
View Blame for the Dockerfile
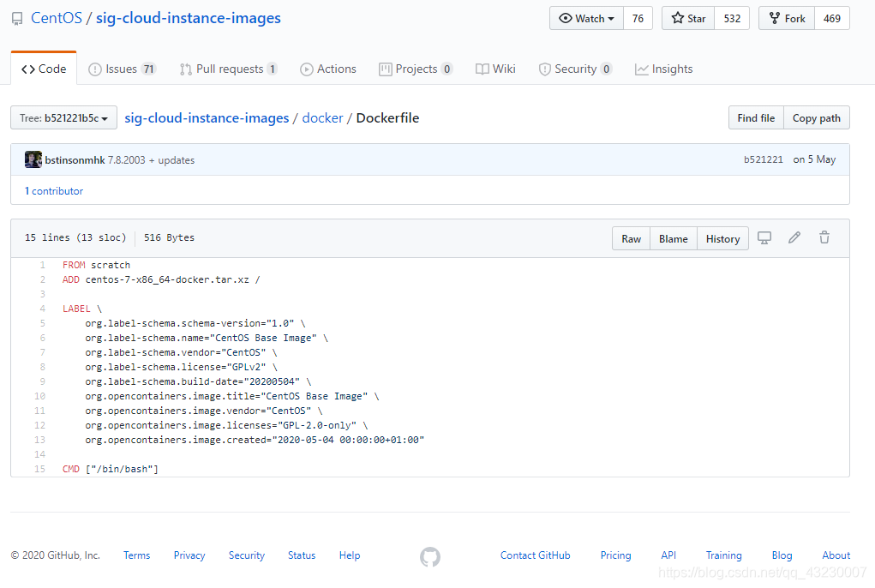pyautogui.click(x=673, y=239)
